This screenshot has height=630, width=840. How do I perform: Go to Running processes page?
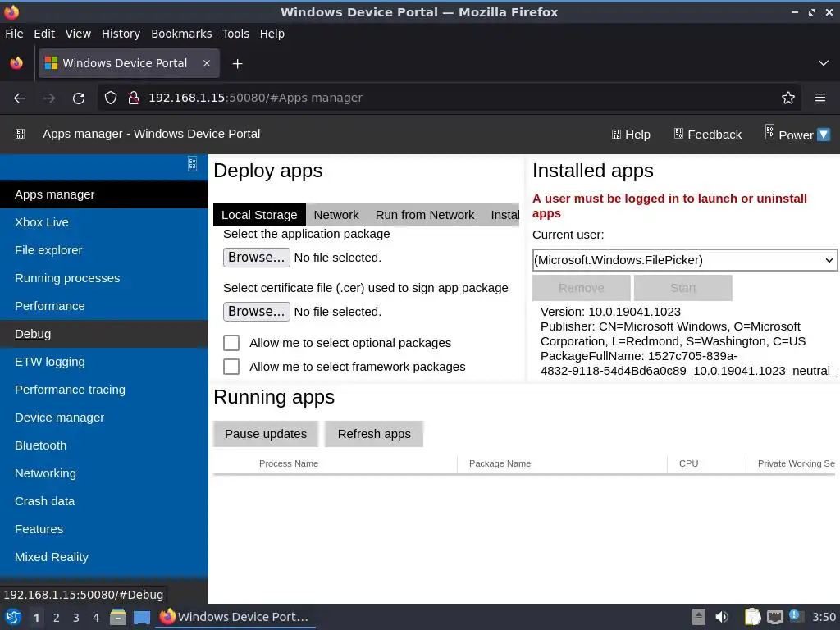(x=104, y=278)
